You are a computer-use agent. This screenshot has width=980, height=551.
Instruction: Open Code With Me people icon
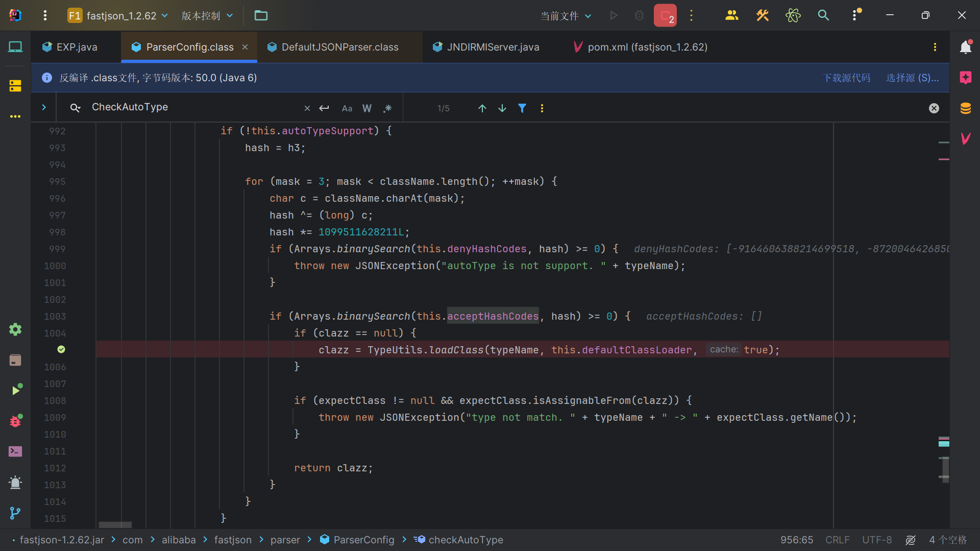tap(731, 15)
